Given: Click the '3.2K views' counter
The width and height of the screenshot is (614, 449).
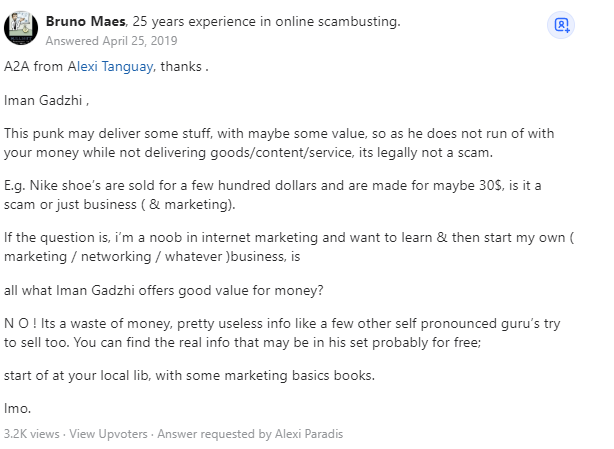Looking at the screenshot, I should click(32, 434).
